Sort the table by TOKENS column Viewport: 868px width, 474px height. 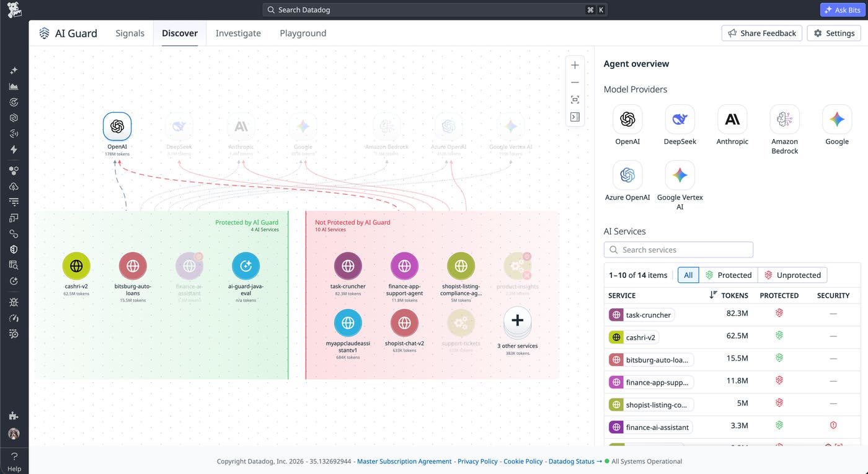729,295
